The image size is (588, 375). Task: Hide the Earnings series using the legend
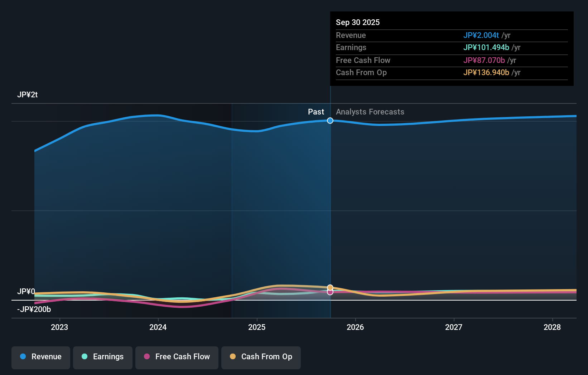point(103,357)
